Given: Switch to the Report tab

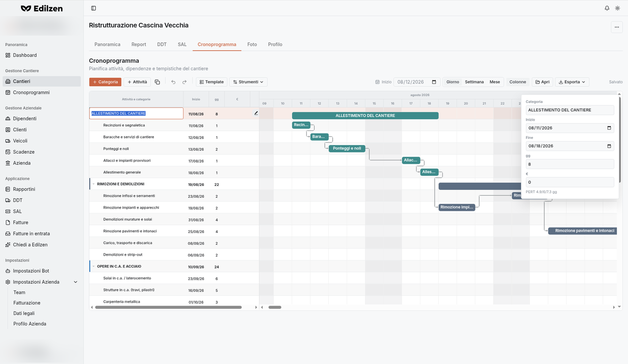Looking at the screenshot, I should [139, 44].
